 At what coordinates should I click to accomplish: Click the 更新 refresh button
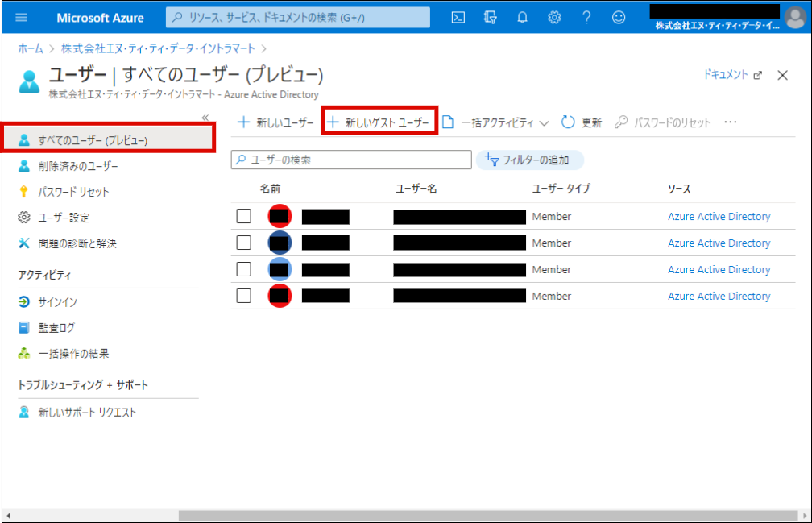point(582,122)
